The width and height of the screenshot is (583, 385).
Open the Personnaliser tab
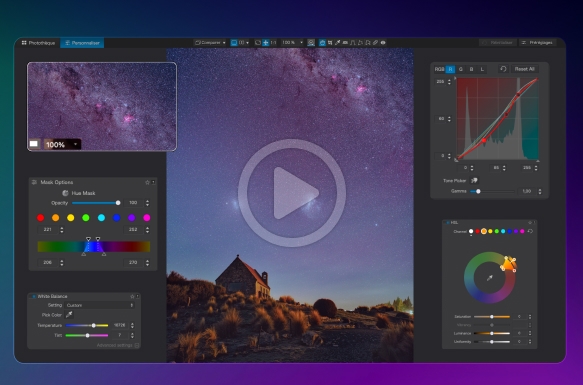click(83, 43)
